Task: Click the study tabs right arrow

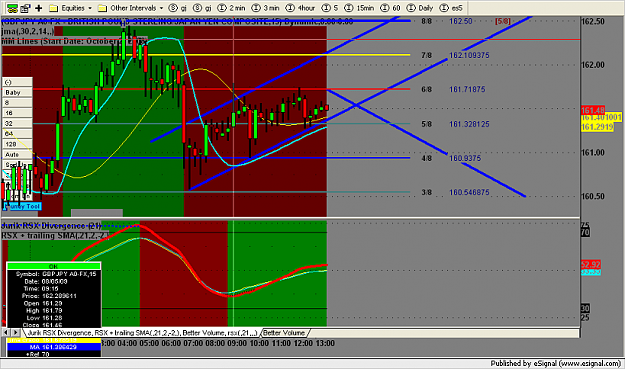Action: (16, 332)
